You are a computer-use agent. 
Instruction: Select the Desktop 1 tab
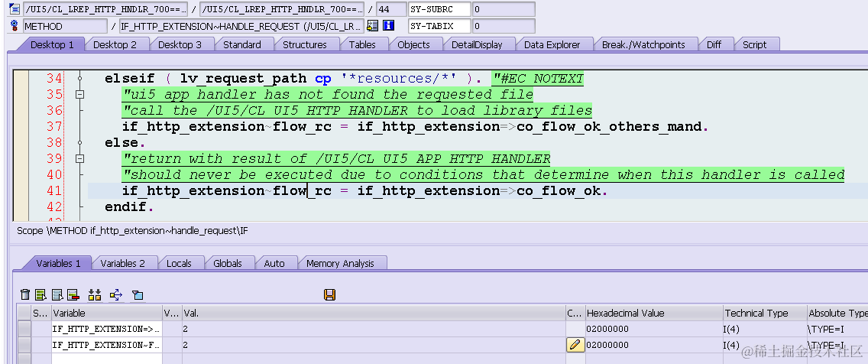pos(52,45)
